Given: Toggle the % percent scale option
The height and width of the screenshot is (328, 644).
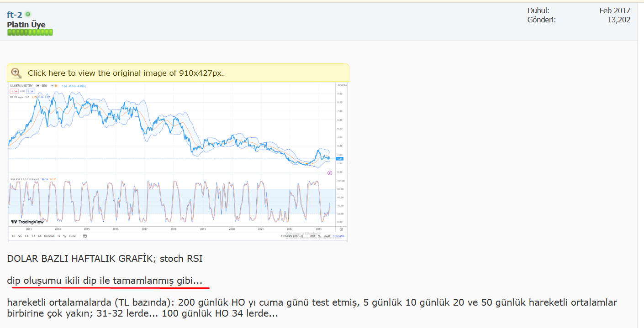Looking at the screenshot, I should click(x=319, y=236).
